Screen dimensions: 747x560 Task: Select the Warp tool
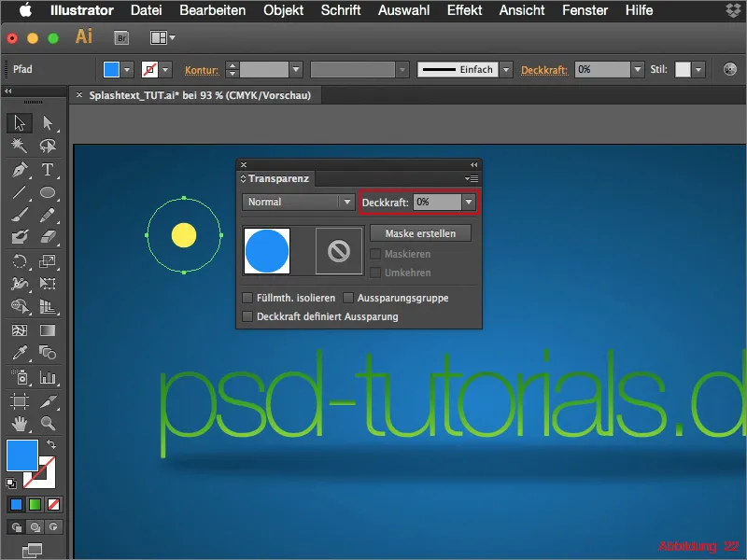pyautogui.click(x=20, y=284)
